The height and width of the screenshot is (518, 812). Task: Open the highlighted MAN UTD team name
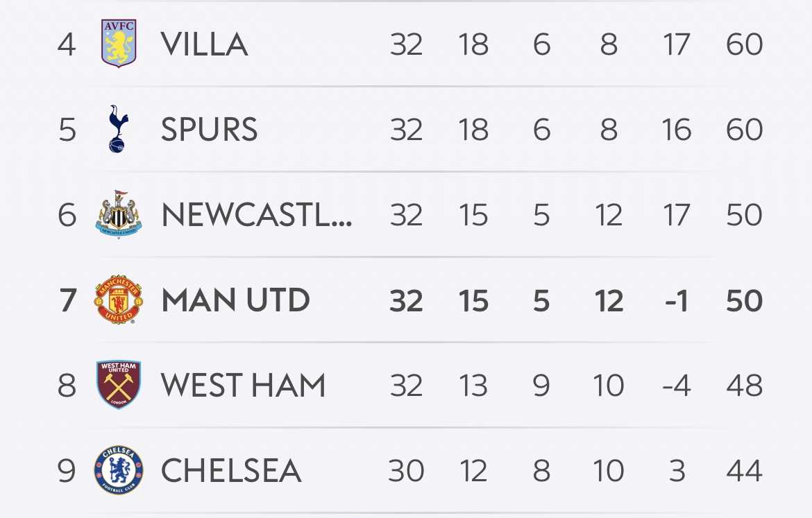[236, 300]
